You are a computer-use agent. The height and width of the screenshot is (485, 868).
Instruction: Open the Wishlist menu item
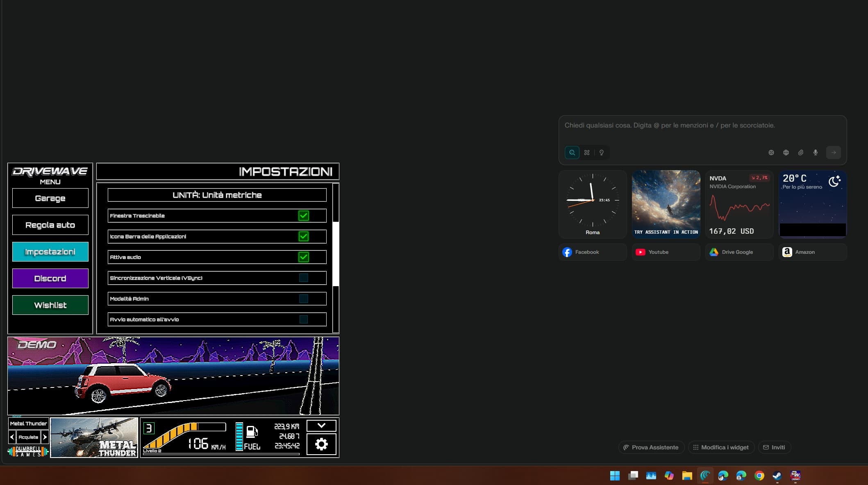tap(50, 305)
